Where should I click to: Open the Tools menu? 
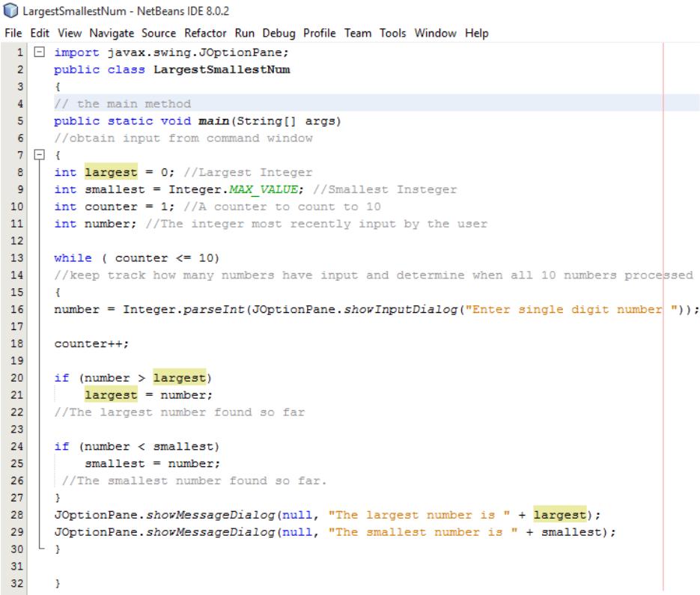pyautogui.click(x=392, y=33)
